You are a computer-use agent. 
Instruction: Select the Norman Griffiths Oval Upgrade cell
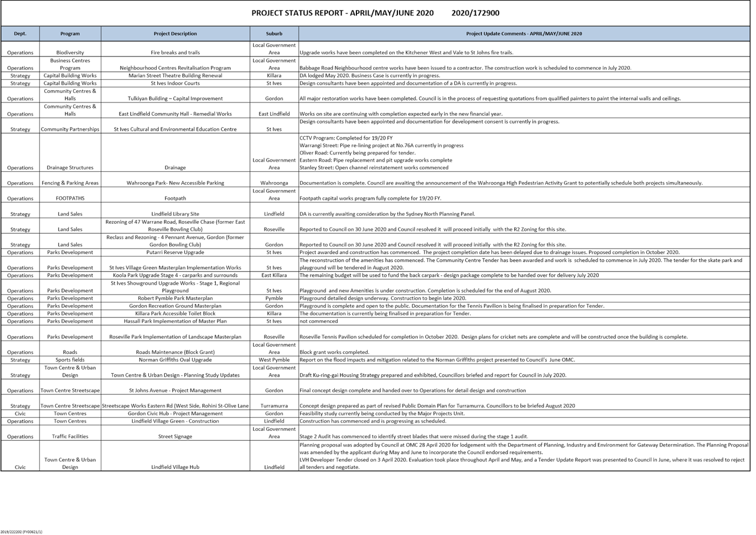pyautogui.click(x=175, y=360)
